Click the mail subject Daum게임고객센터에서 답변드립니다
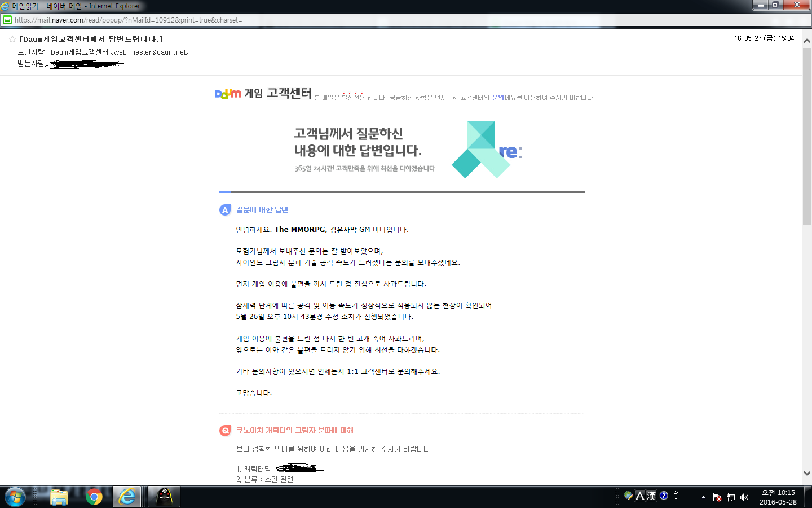812x508 pixels. tap(91, 39)
